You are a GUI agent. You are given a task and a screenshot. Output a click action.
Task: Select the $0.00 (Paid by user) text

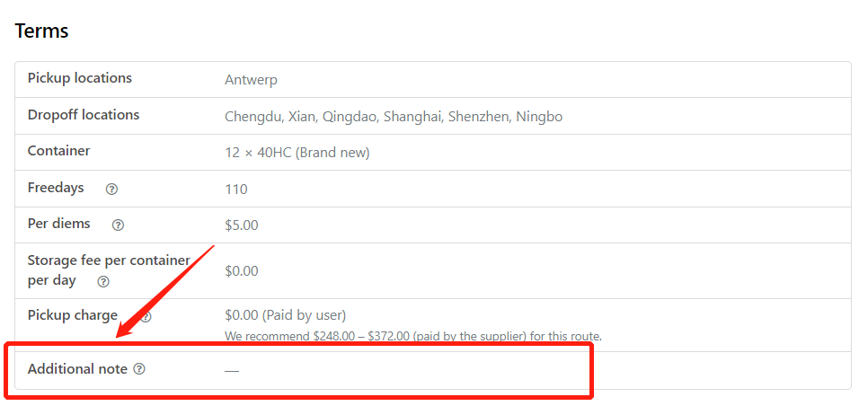285,315
